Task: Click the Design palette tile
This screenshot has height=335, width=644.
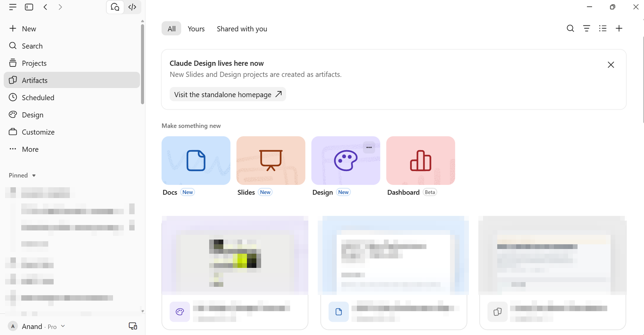Action: point(346,161)
